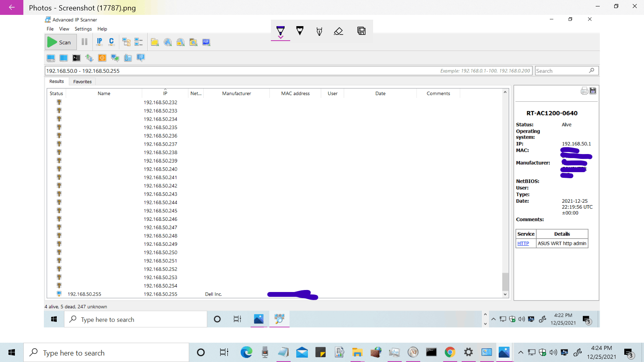Select the eraser drawing tool

tap(339, 31)
